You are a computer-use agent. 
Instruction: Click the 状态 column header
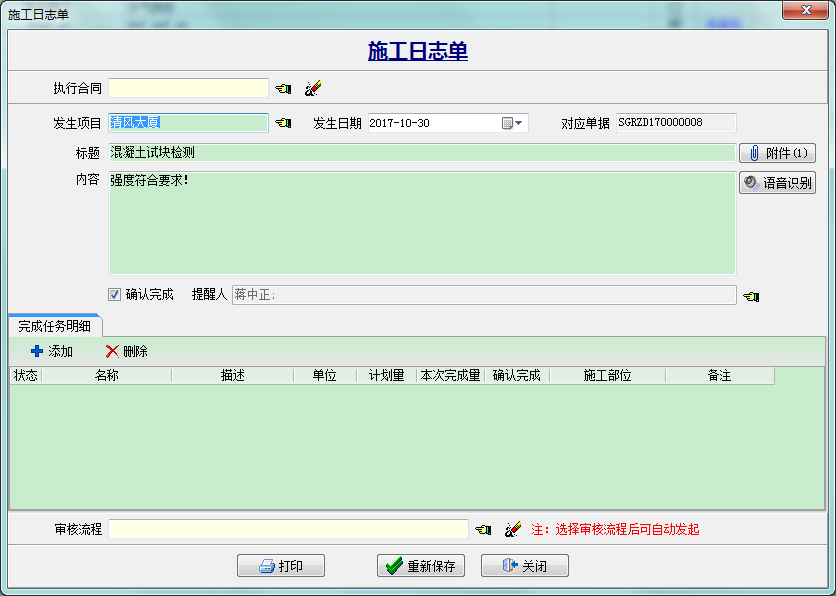pos(26,376)
